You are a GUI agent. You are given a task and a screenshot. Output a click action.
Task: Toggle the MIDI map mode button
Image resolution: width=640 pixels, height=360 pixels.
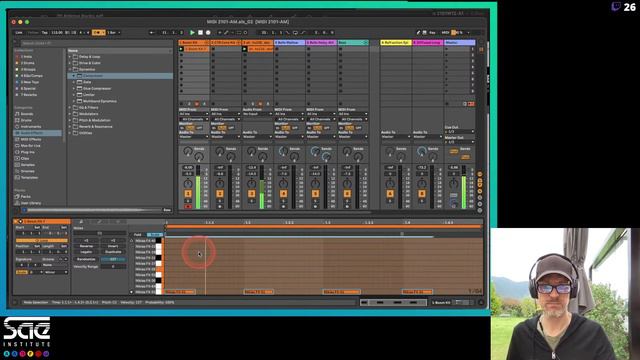(445, 32)
